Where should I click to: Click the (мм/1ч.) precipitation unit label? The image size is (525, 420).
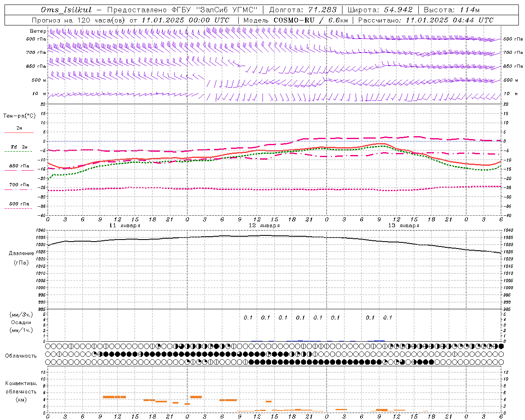(21, 330)
